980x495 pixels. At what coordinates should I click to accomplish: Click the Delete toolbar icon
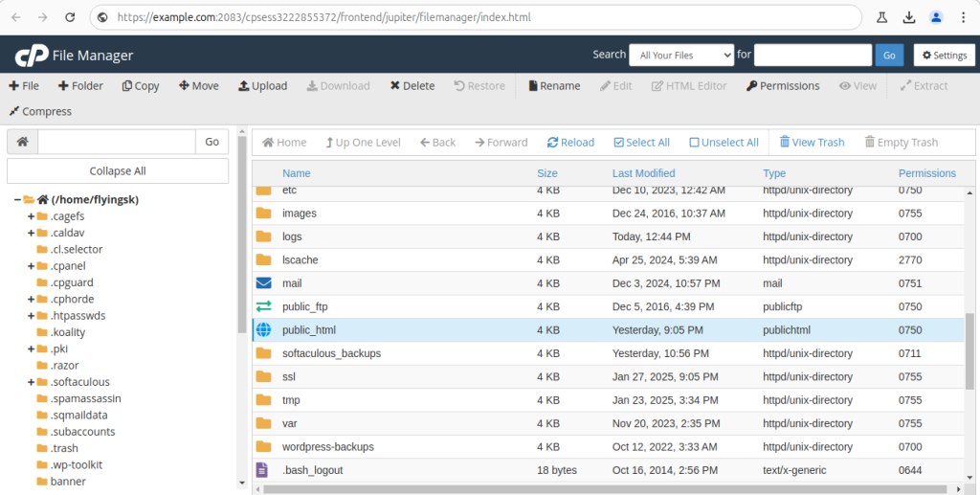[412, 85]
